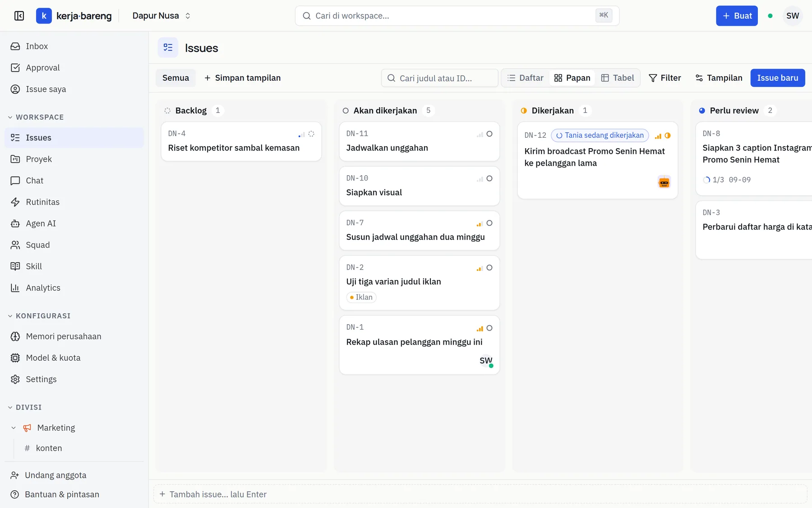Screen dimensions: 812x508
Task: Open Proyek from sidebar
Action: coord(74,159)
